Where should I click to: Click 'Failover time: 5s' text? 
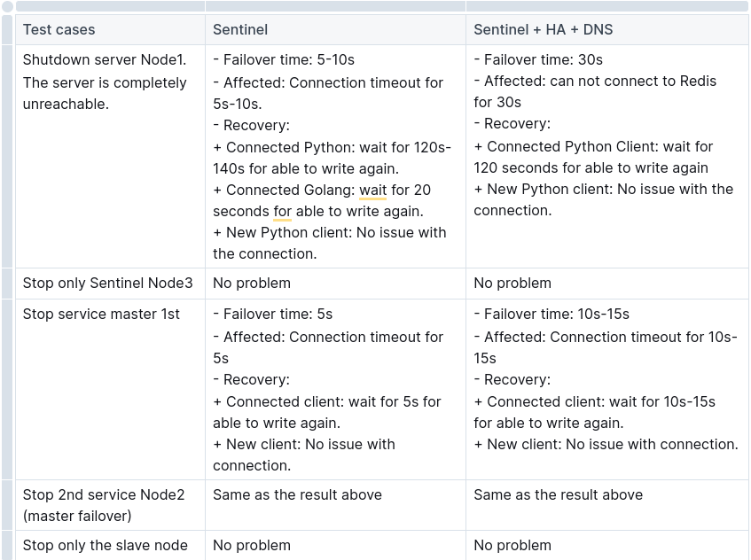coord(278,314)
